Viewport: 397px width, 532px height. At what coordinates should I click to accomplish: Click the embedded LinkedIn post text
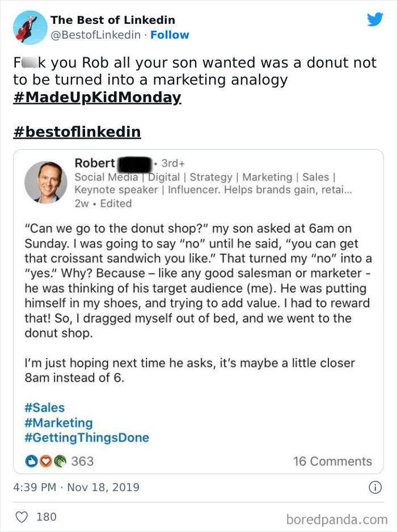[197, 281]
